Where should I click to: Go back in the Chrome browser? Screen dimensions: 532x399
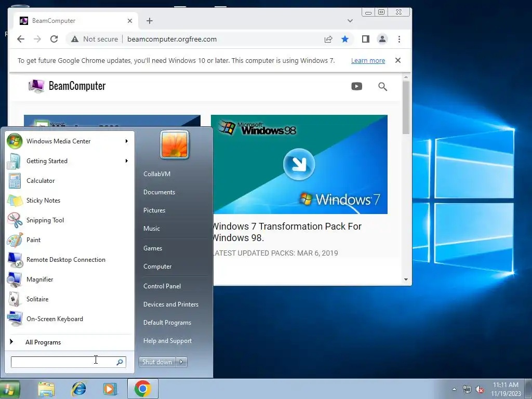click(21, 39)
